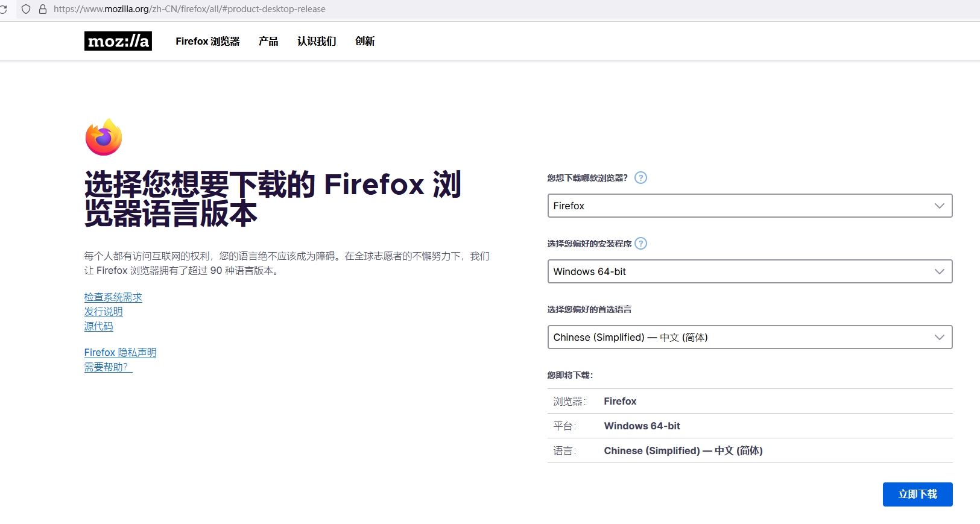
Task: Click the 您即将下载 summary Firefox browser value
Action: (x=620, y=402)
